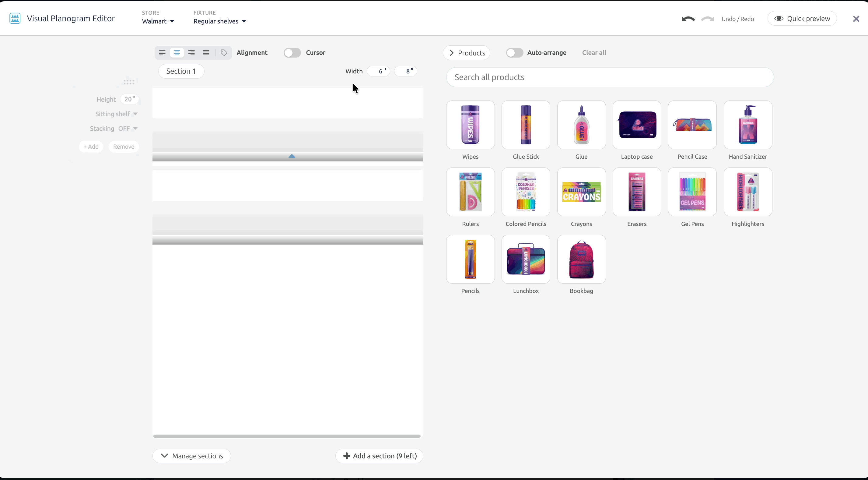
Task: Select center alignment icon
Action: point(177,53)
